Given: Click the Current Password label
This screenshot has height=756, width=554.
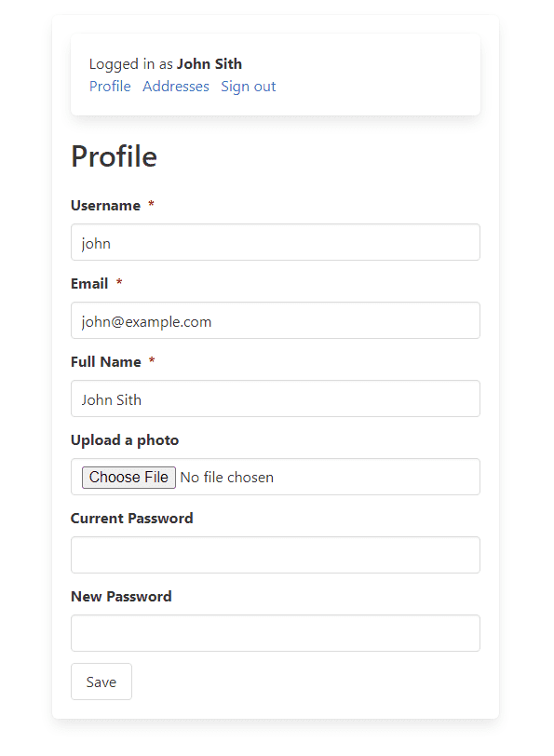Looking at the screenshot, I should (131, 518).
